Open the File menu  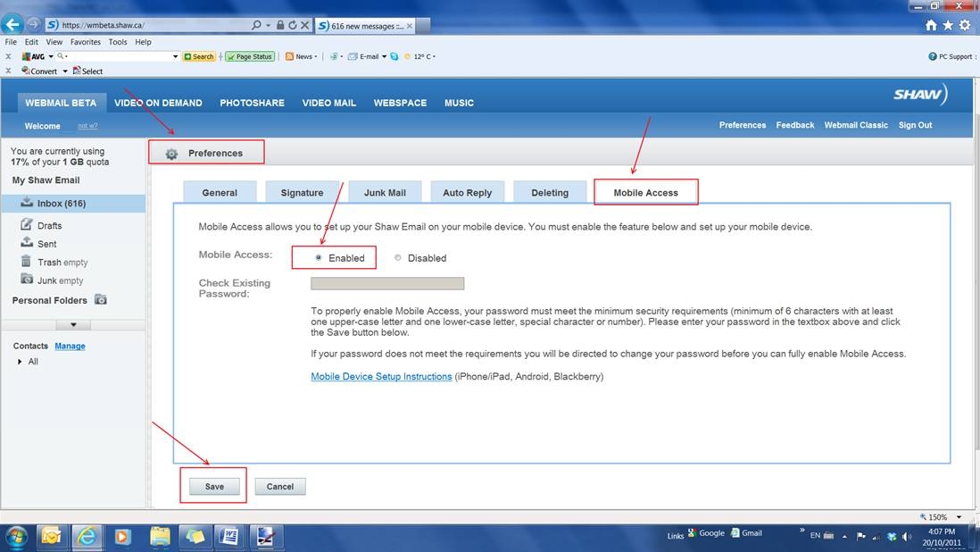tap(11, 42)
